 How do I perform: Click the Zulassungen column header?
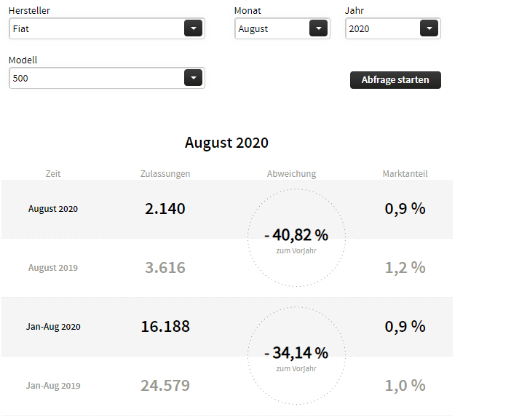(x=165, y=174)
